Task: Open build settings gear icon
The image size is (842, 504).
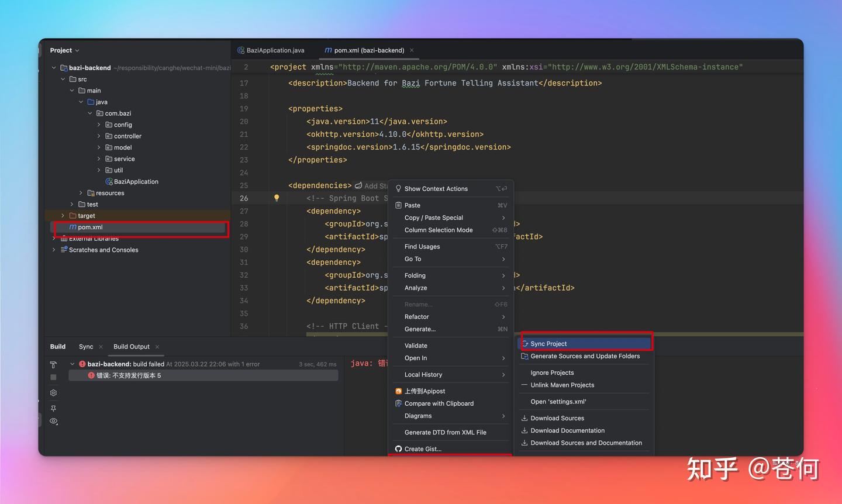Action: (53, 393)
